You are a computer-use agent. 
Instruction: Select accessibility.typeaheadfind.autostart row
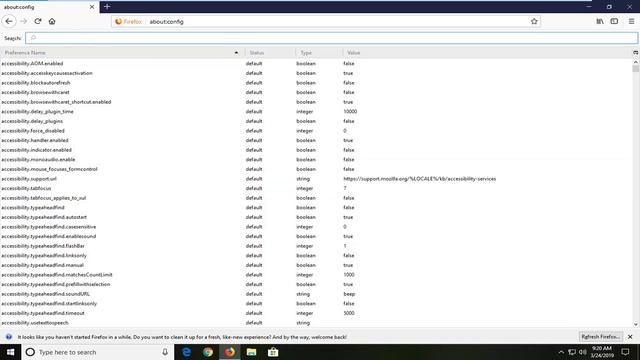pos(316,217)
